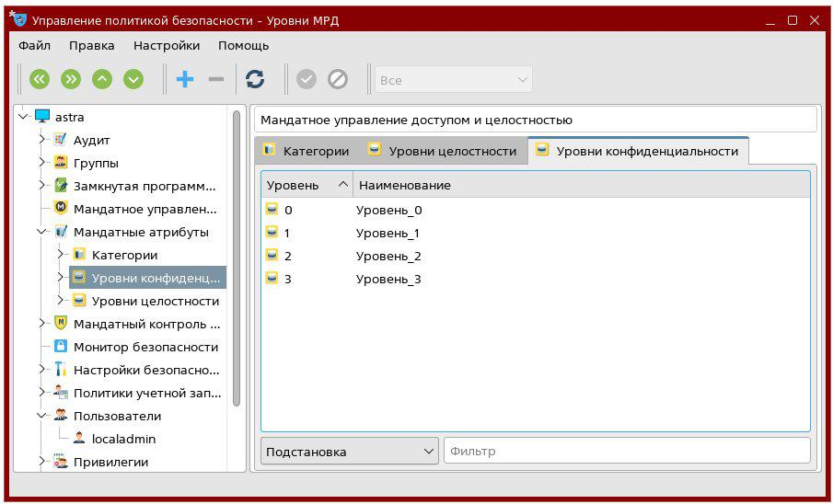Click the green up arrow toolbar button

[102, 80]
